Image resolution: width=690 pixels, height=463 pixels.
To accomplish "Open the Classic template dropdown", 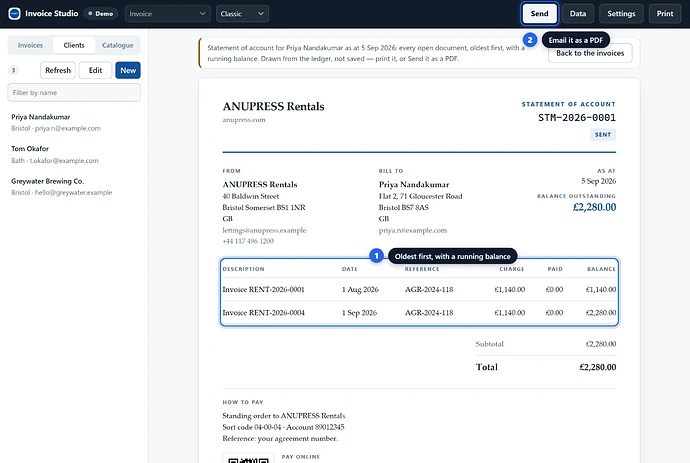I will pyautogui.click(x=242, y=14).
